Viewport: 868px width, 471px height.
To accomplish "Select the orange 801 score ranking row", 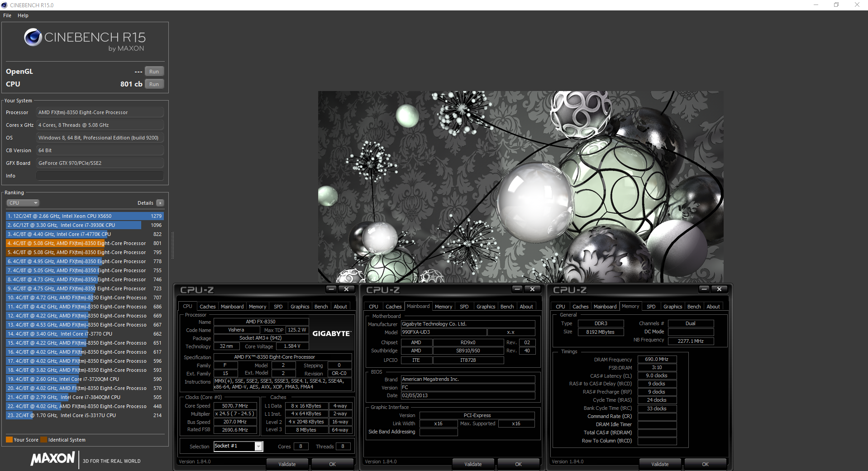I will point(85,243).
